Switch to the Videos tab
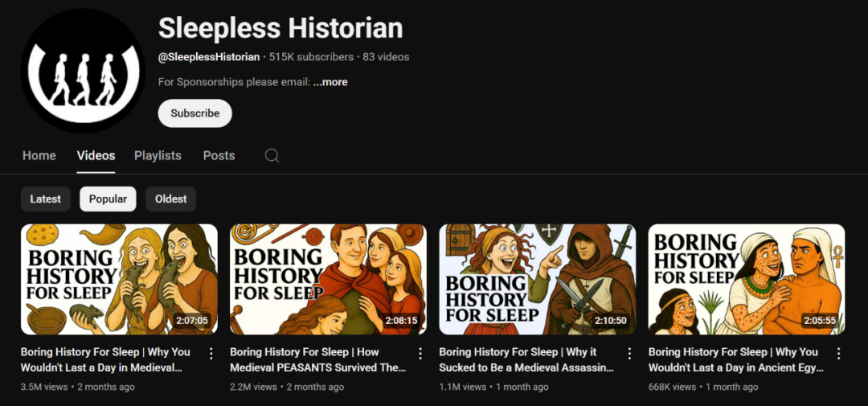Image resolution: width=868 pixels, height=406 pixels. coord(96,156)
